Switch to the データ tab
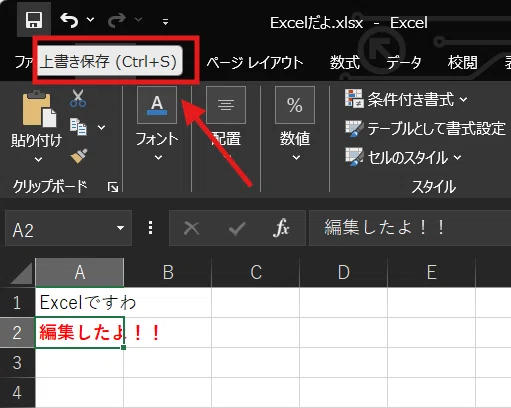This screenshot has width=511, height=408. [404, 62]
